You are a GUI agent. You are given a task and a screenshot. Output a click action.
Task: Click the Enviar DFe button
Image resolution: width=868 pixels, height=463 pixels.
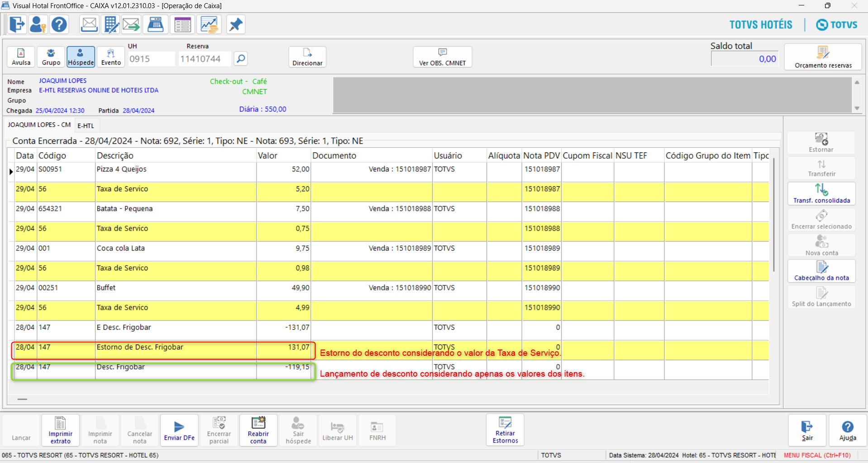click(179, 430)
